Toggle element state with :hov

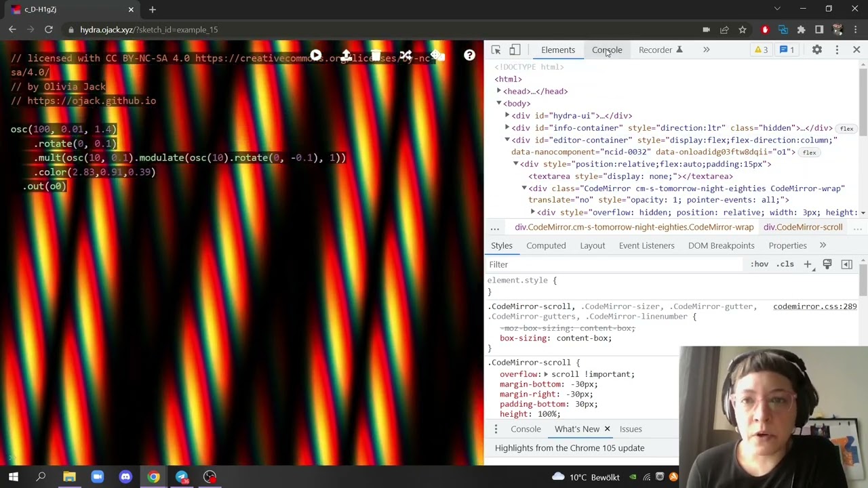click(x=759, y=264)
